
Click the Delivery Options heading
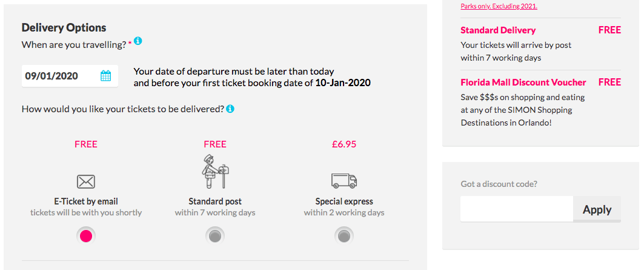tap(64, 27)
